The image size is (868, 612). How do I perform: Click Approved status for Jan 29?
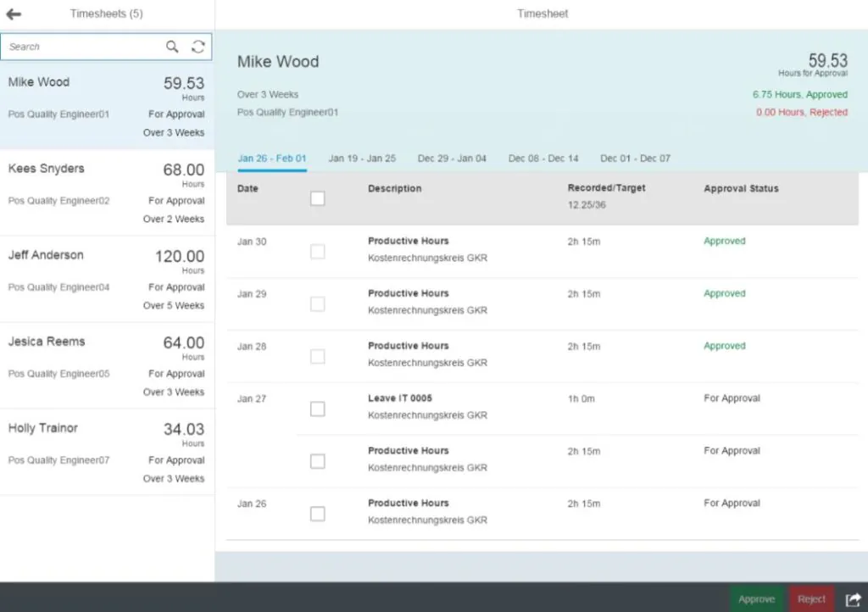pyautogui.click(x=724, y=293)
